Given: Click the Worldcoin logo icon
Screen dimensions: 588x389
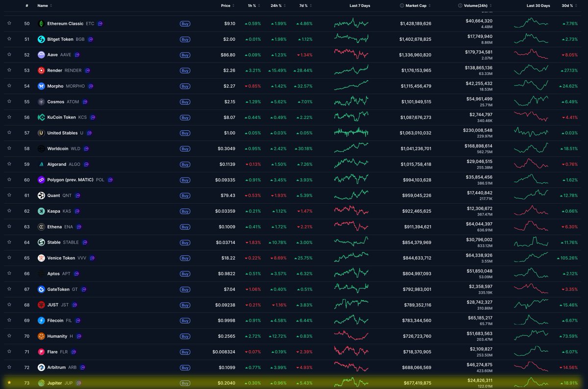Looking at the screenshot, I should coord(41,148).
